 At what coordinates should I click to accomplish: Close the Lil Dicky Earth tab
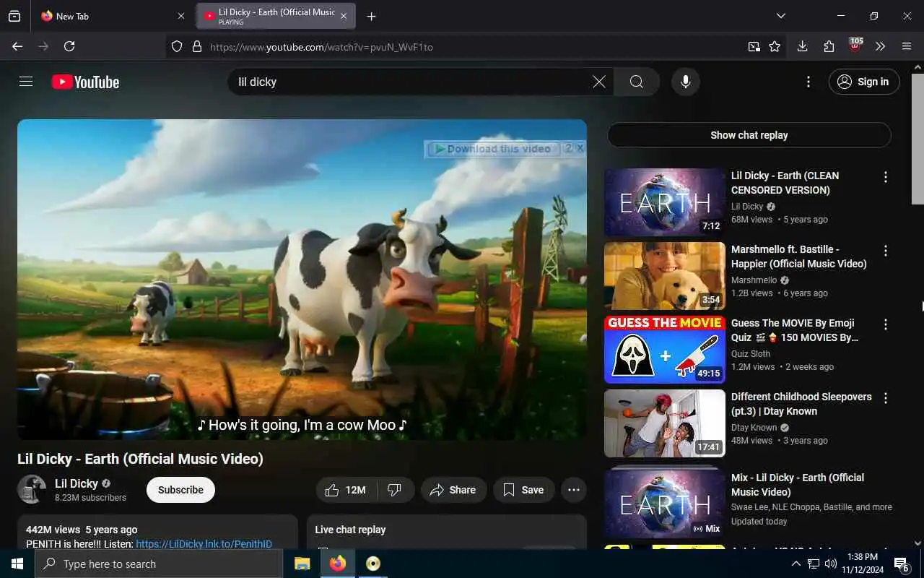click(344, 16)
